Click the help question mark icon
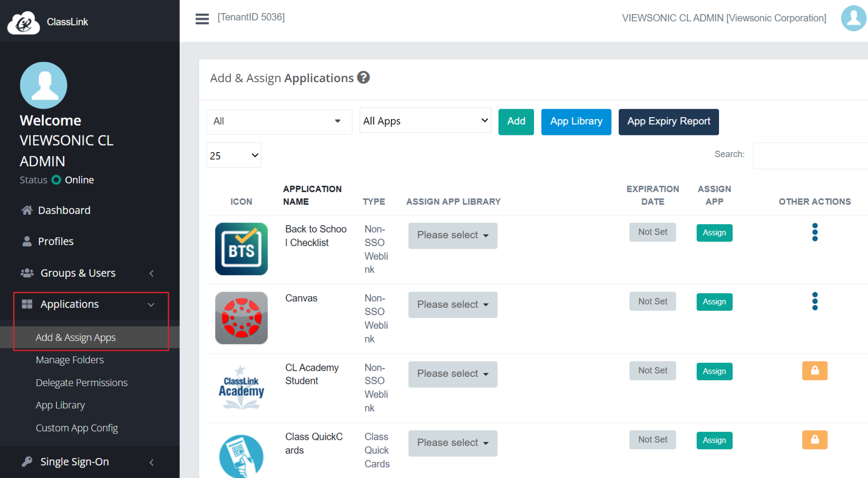The height and width of the screenshot is (478, 868). (x=363, y=78)
